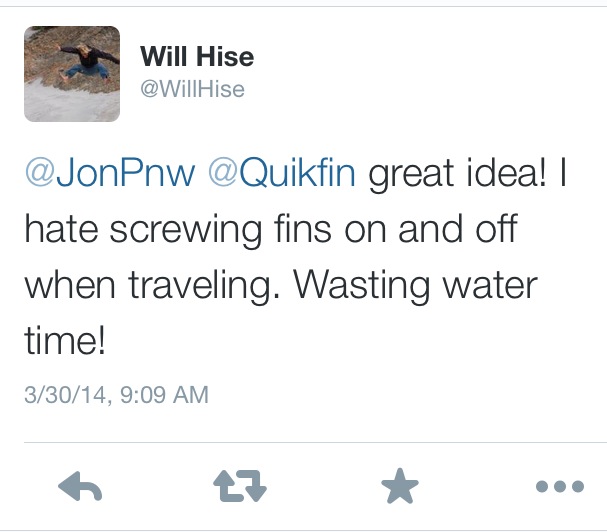
Task: Retweet this tweet with the retweet icon
Action: point(240,486)
